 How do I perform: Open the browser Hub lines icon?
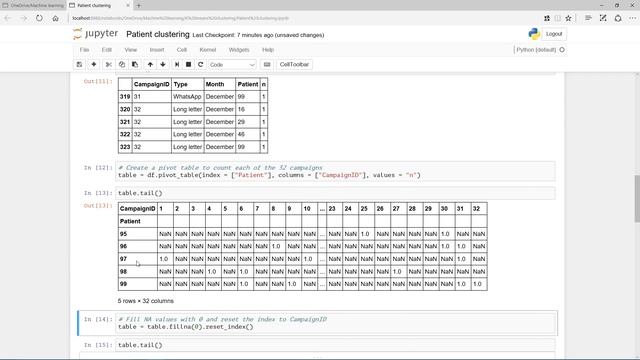point(588,18)
